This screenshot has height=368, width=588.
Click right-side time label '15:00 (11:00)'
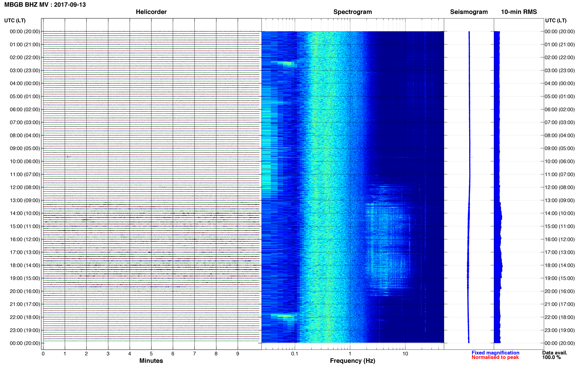pyautogui.click(x=560, y=226)
